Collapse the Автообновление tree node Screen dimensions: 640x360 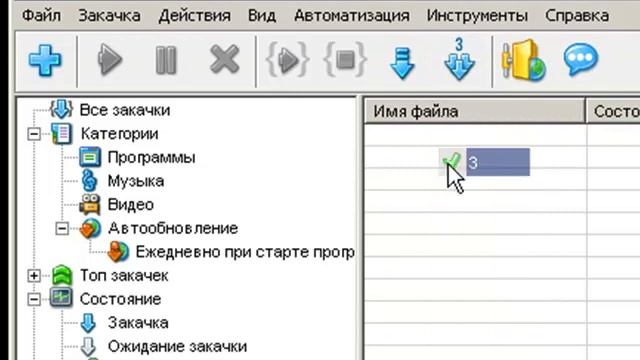pos(62,229)
